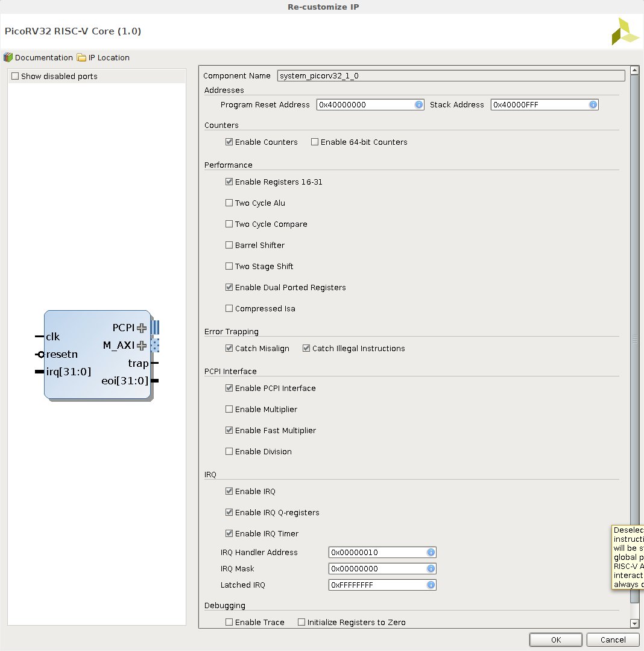Click the vertical scrollbar thumb

pos(634,339)
